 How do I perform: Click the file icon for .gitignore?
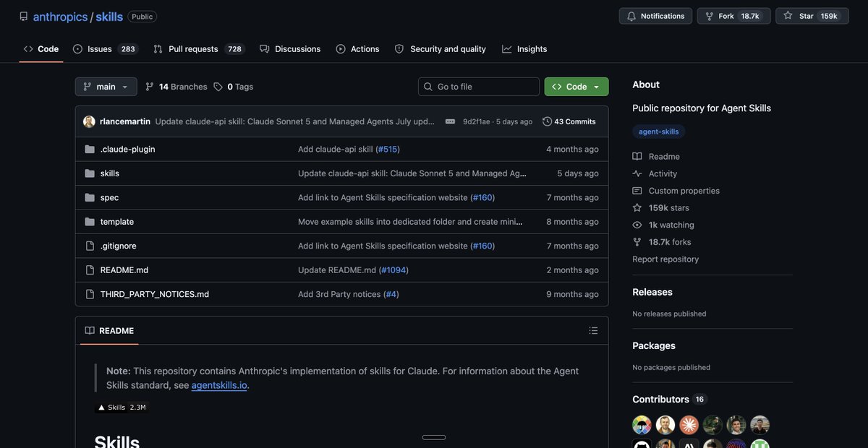[90, 246]
